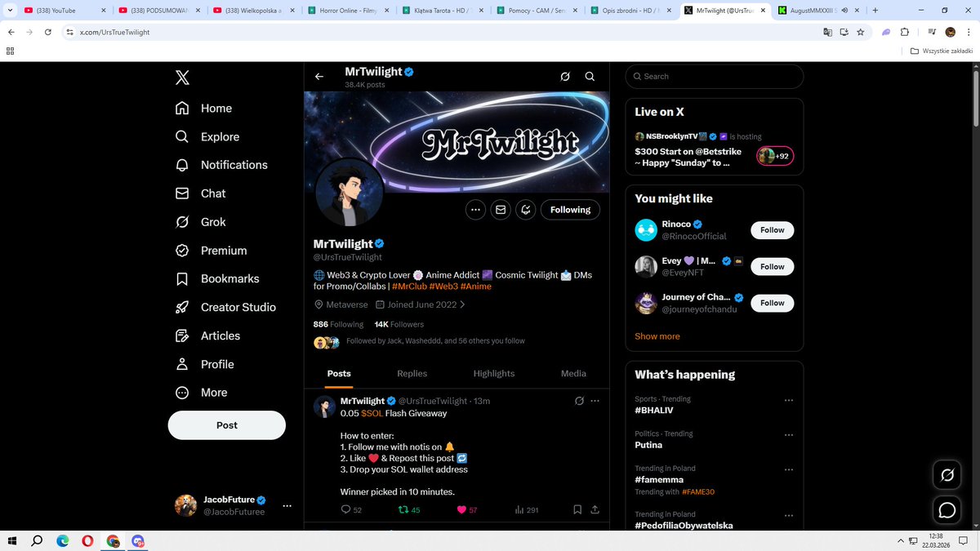The height and width of the screenshot is (551, 980).
Task: Switch to the Replies tab
Action: point(412,373)
